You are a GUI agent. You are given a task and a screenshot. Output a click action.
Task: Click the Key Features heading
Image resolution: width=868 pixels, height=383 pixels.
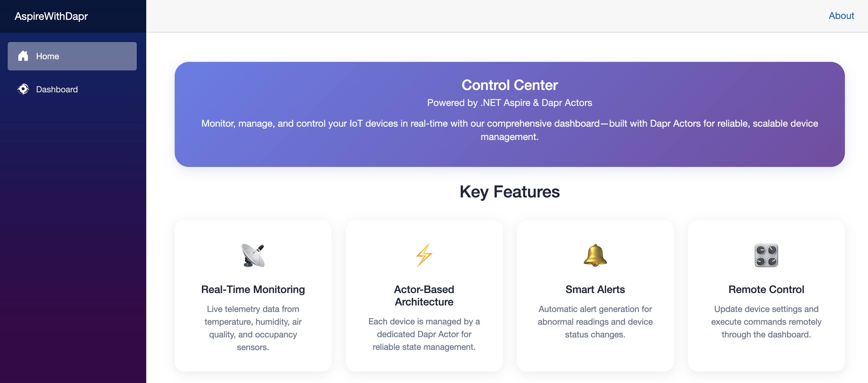509,192
